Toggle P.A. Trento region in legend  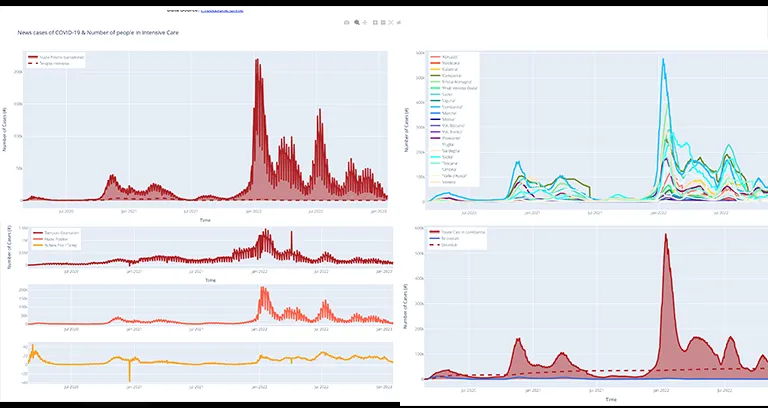[445, 132]
